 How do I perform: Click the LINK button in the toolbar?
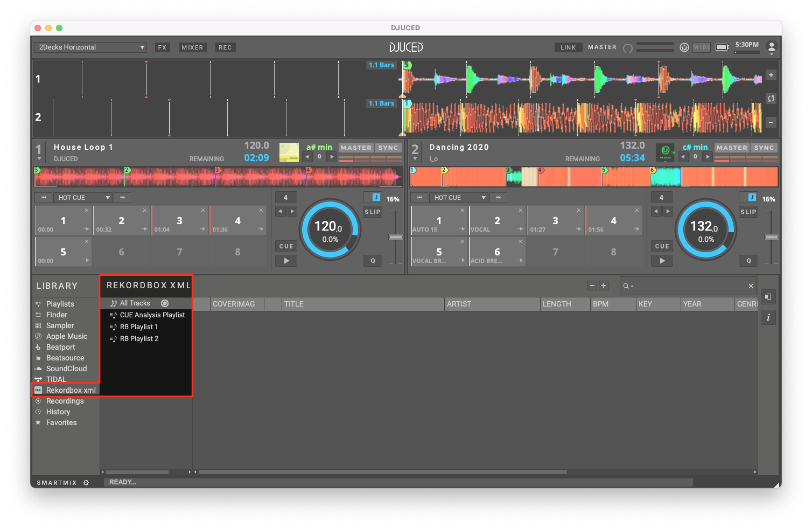(568, 47)
